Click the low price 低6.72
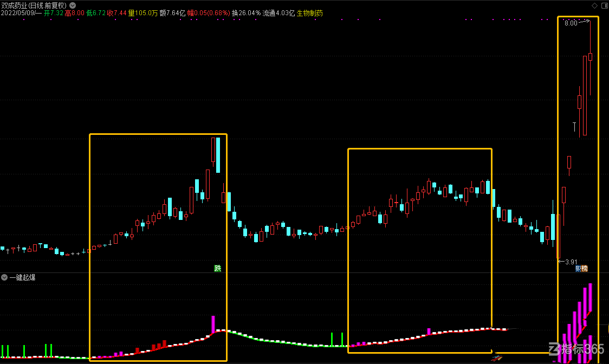This screenshot has width=609, height=364. click(x=96, y=13)
